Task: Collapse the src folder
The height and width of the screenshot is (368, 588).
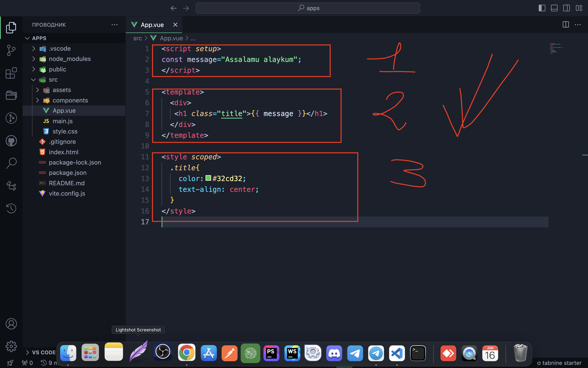Action: (x=53, y=80)
